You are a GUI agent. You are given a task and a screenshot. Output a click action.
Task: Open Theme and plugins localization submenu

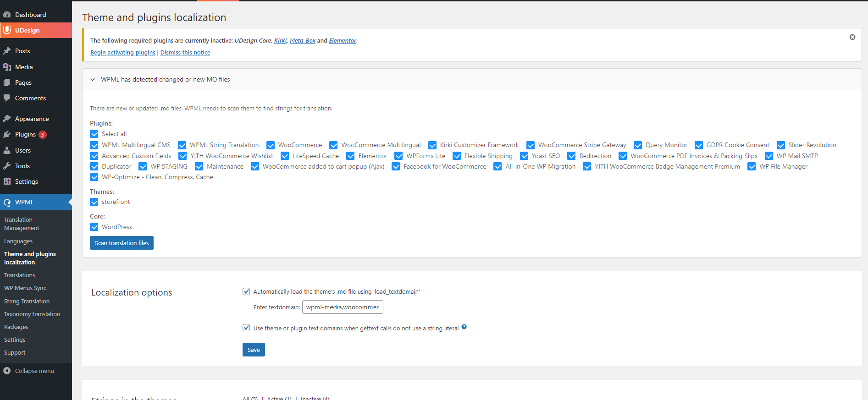36,258
